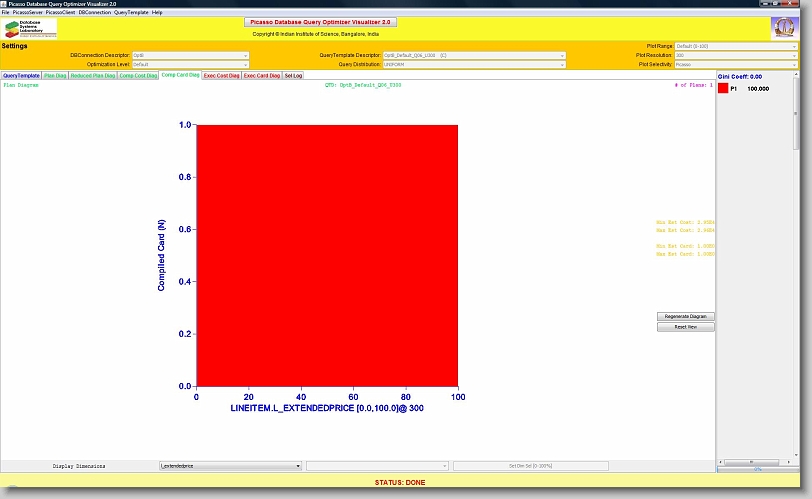Show the Sel Log tab
Screen dimensions: 812x499
[x=294, y=75]
